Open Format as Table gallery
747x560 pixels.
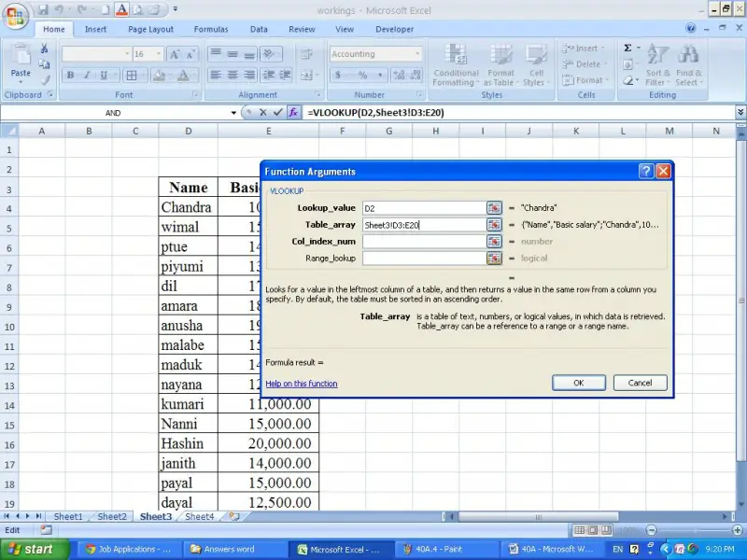click(x=500, y=65)
